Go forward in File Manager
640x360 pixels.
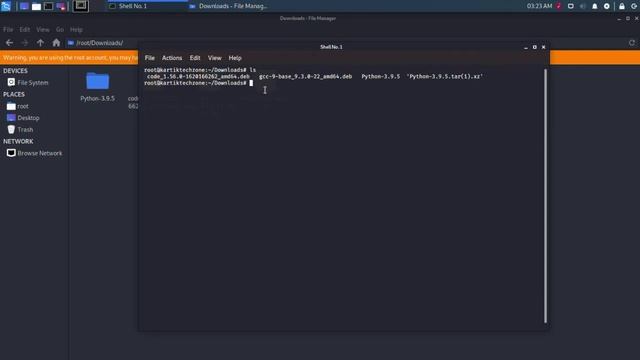(24, 42)
